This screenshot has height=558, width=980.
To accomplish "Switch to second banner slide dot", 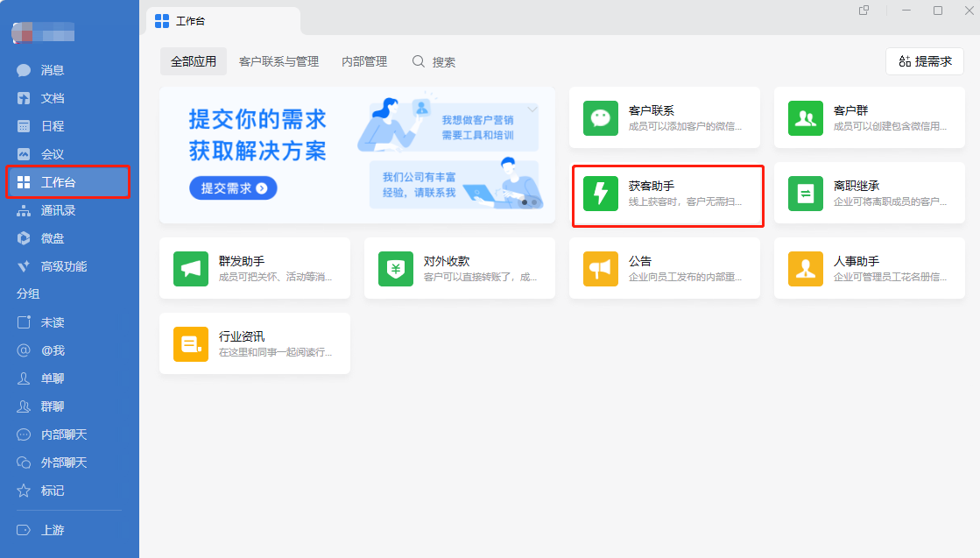I will click(534, 202).
